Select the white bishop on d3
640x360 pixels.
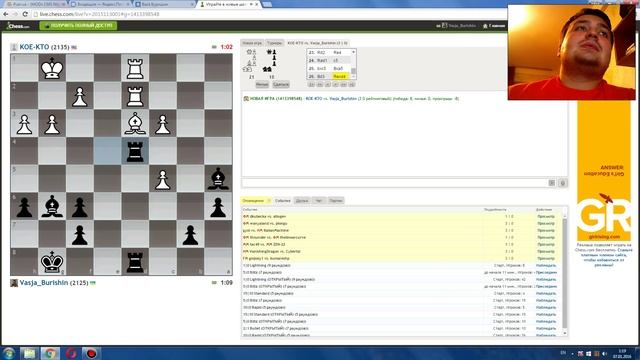(x=135, y=124)
